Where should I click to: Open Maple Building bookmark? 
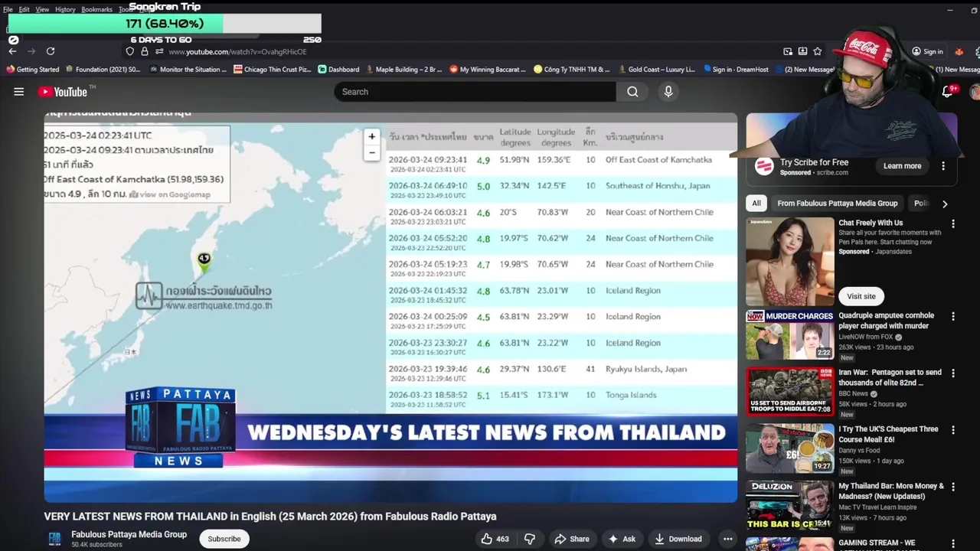(x=403, y=70)
